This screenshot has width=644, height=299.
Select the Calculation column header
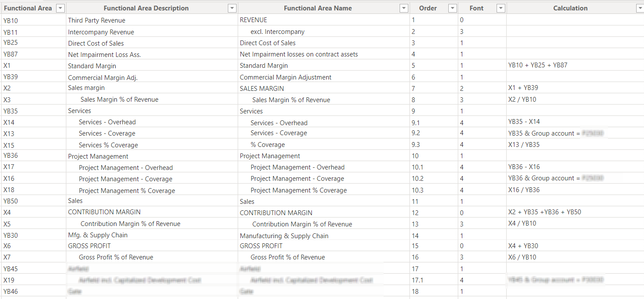point(570,8)
